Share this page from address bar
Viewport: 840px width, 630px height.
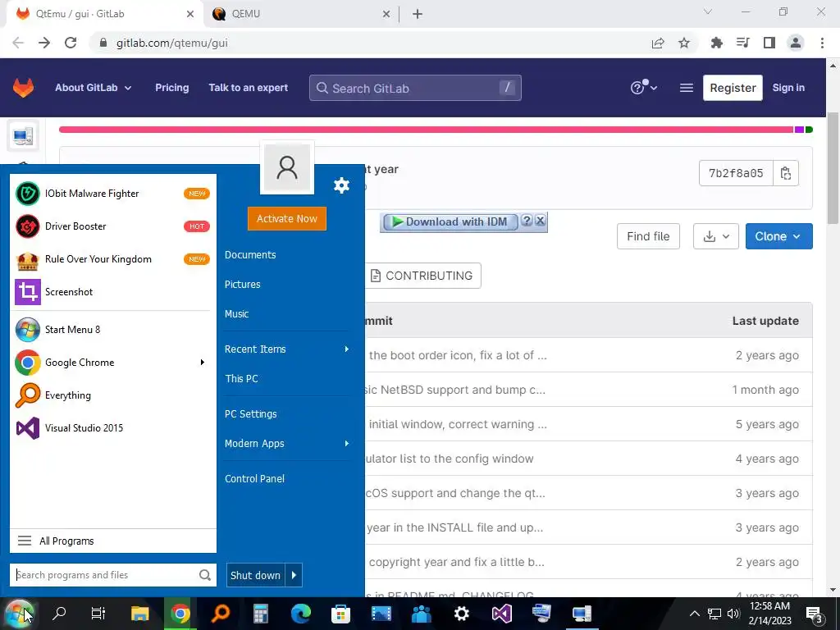658,43
